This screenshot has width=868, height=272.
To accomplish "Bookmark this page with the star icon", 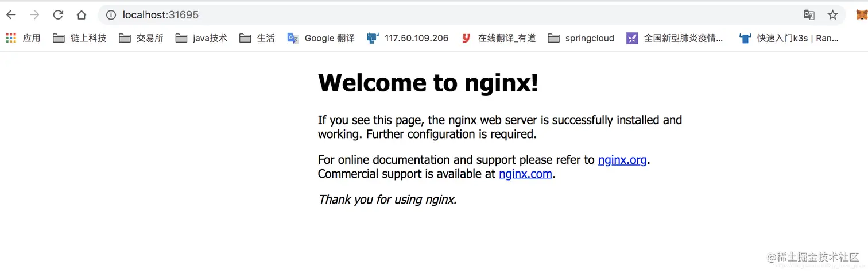I will (832, 15).
